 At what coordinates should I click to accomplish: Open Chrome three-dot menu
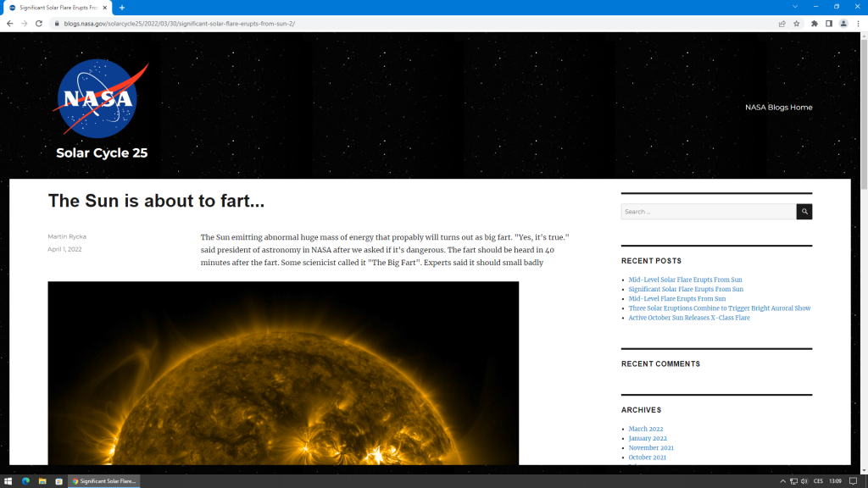pyautogui.click(x=858, y=24)
